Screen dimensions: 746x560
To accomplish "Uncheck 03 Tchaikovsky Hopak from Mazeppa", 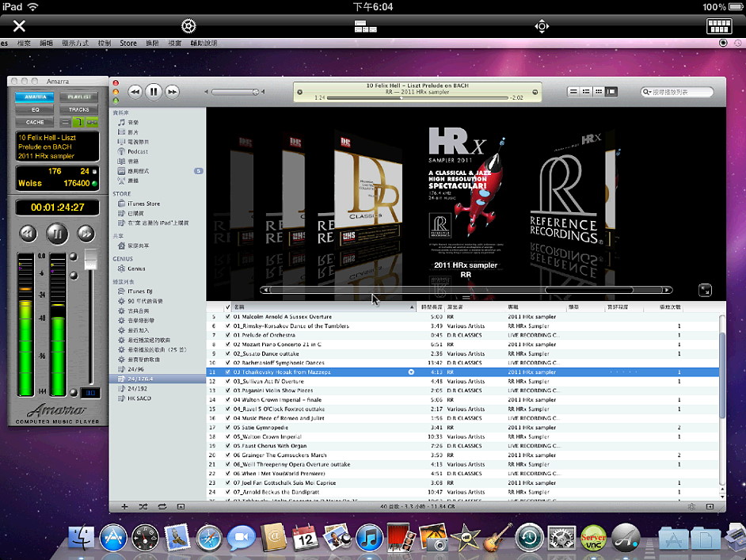I will tap(227, 372).
